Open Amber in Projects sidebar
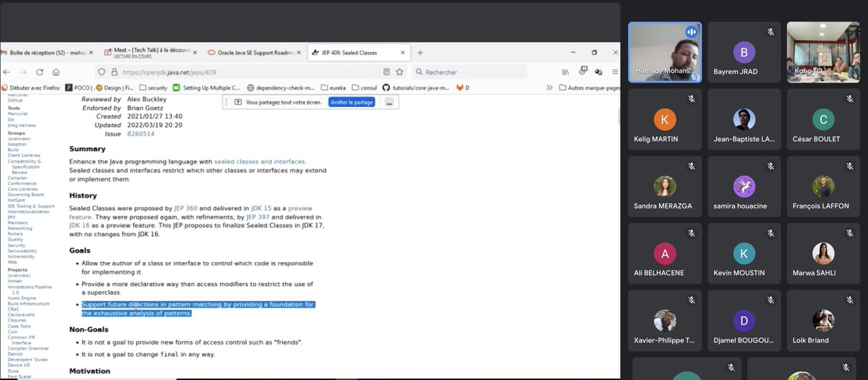 click(x=15, y=281)
